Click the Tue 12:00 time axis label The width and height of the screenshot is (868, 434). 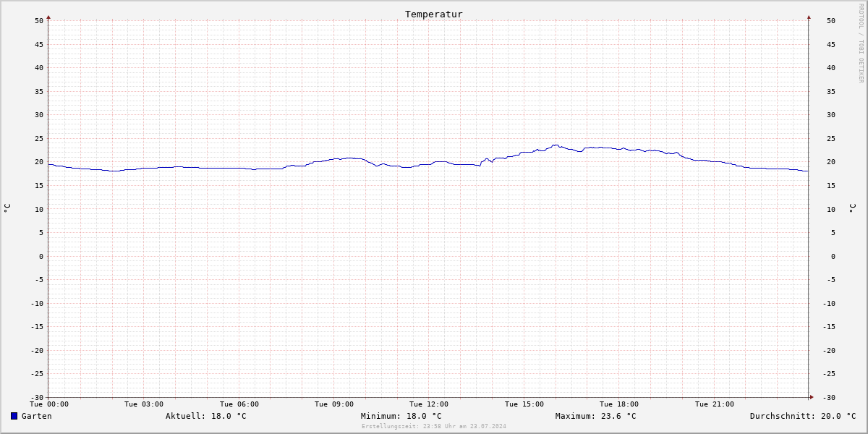[429, 404]
